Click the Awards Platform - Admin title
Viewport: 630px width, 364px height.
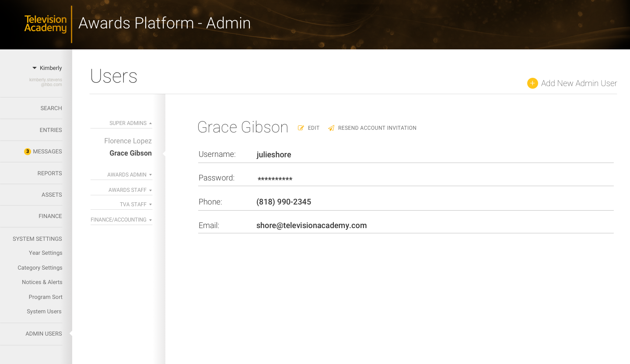tap(164, 23)
